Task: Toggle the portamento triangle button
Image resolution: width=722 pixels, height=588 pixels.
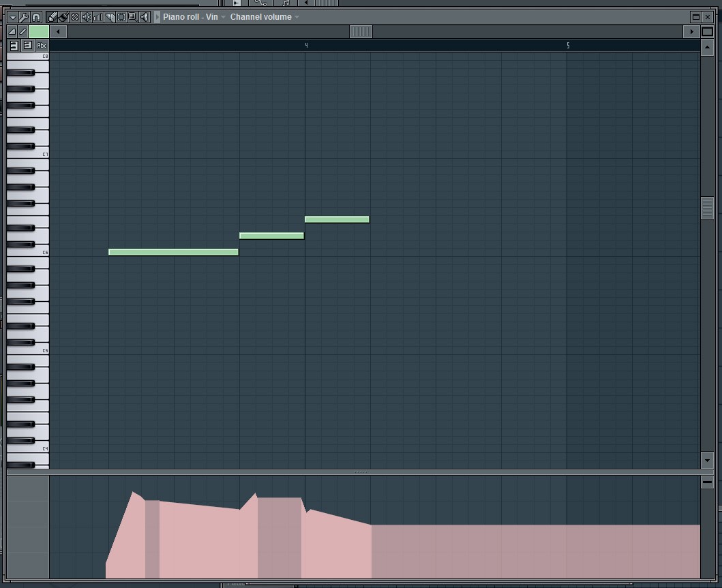Action: [12, 32]
